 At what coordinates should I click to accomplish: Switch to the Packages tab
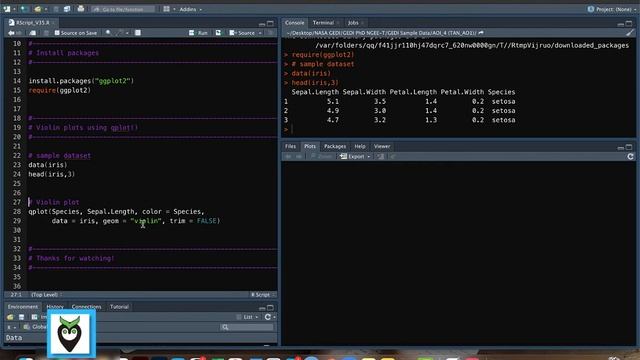pyautogui.click(x=335, y=146)
